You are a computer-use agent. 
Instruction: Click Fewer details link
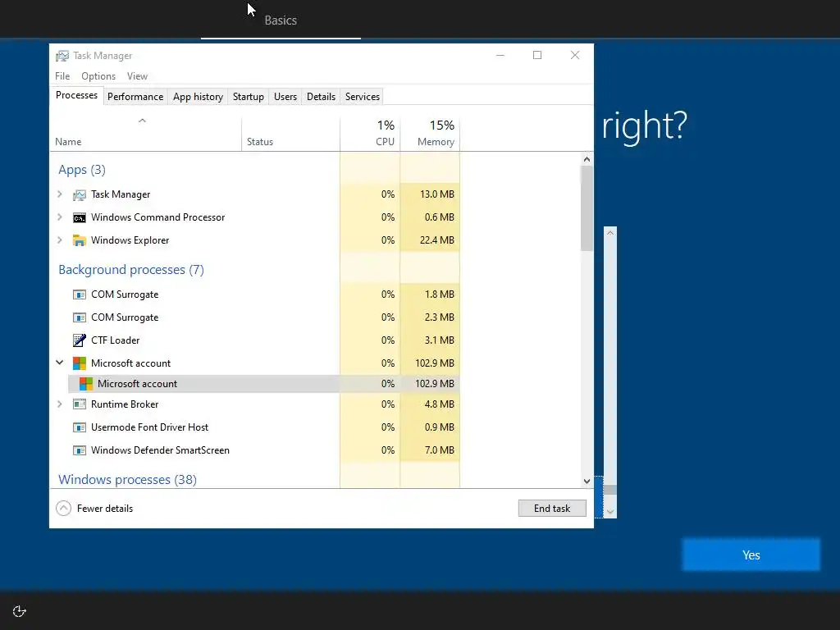pos(105,509)
